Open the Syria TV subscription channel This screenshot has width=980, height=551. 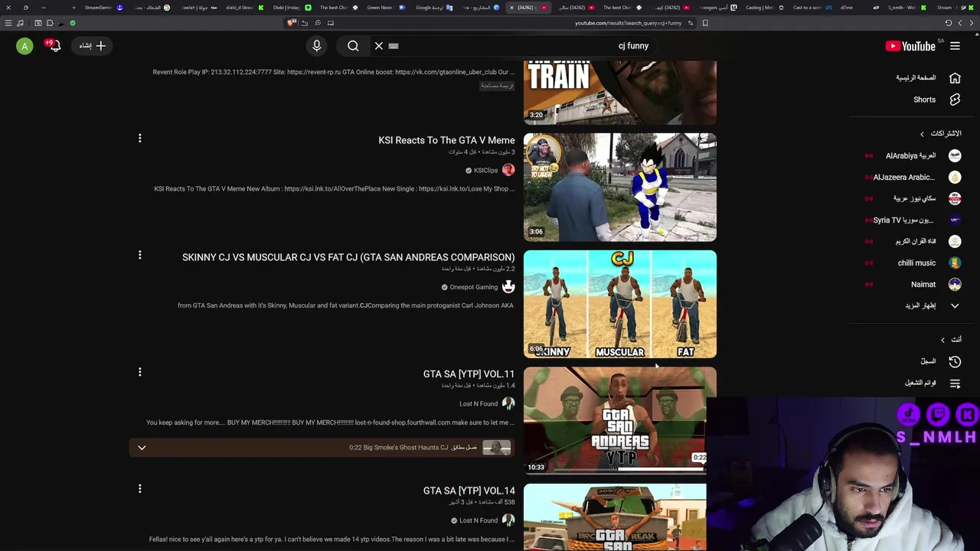pyautogui.click(x=911, y=220)
